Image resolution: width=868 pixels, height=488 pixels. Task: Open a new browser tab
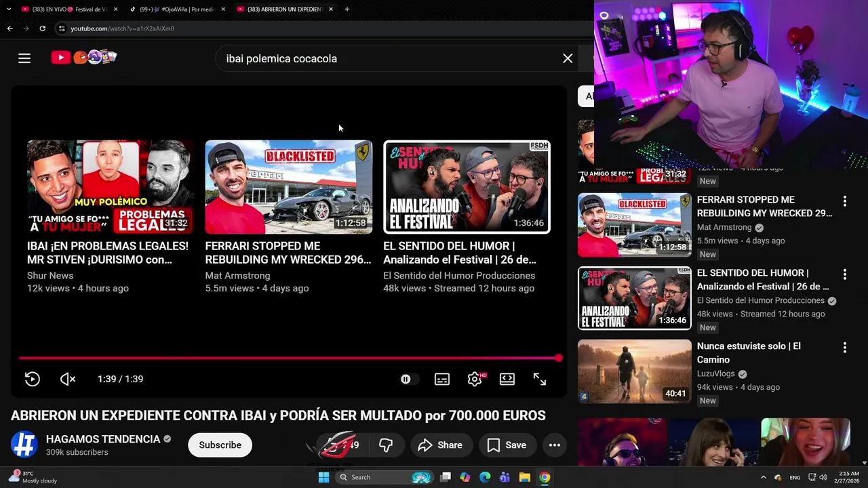pyautogui.click(x=347, y=9)
